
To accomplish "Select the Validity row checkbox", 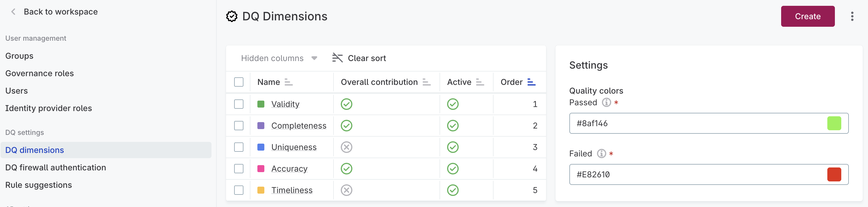I will tap(238, 104).
